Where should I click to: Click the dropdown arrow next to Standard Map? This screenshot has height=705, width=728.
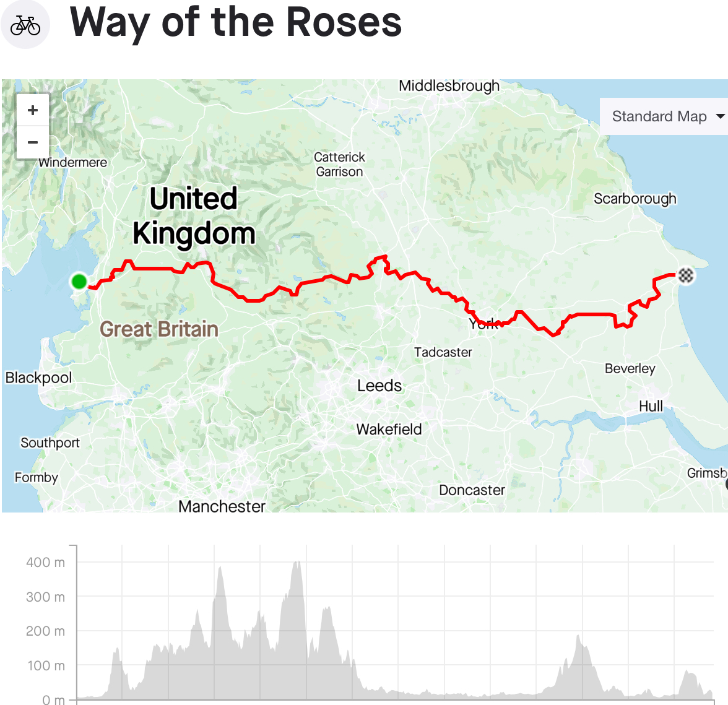pos(720,116)
